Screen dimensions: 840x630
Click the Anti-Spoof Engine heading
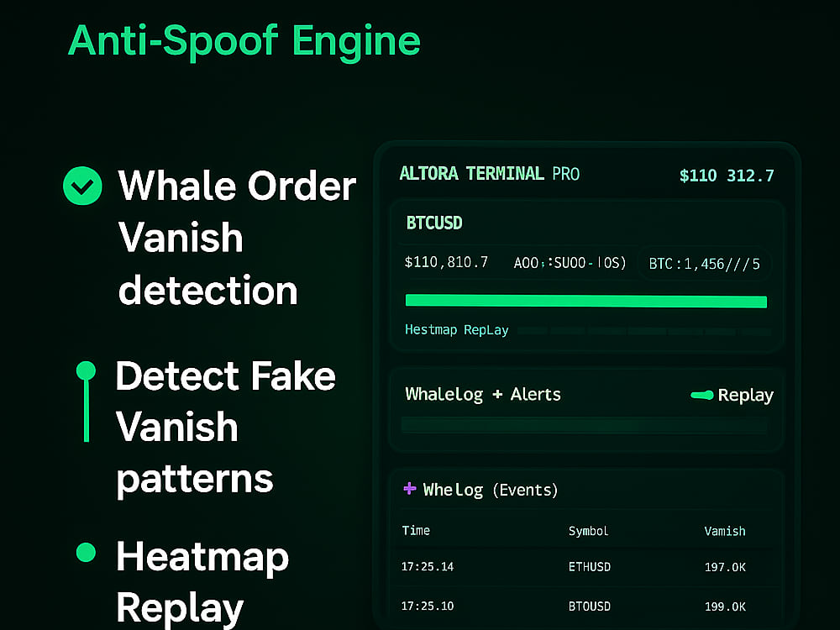(244, 42)
